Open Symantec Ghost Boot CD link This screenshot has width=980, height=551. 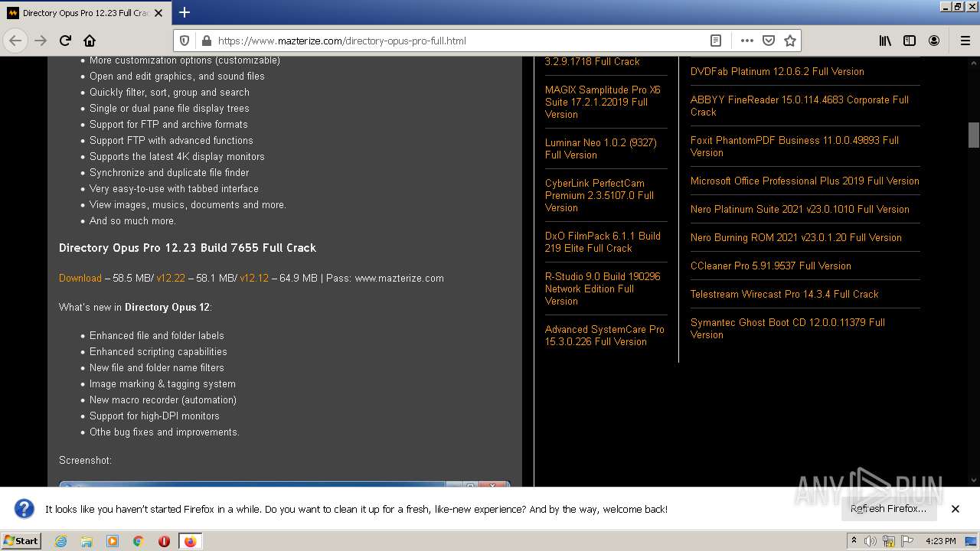pos(788,328)
